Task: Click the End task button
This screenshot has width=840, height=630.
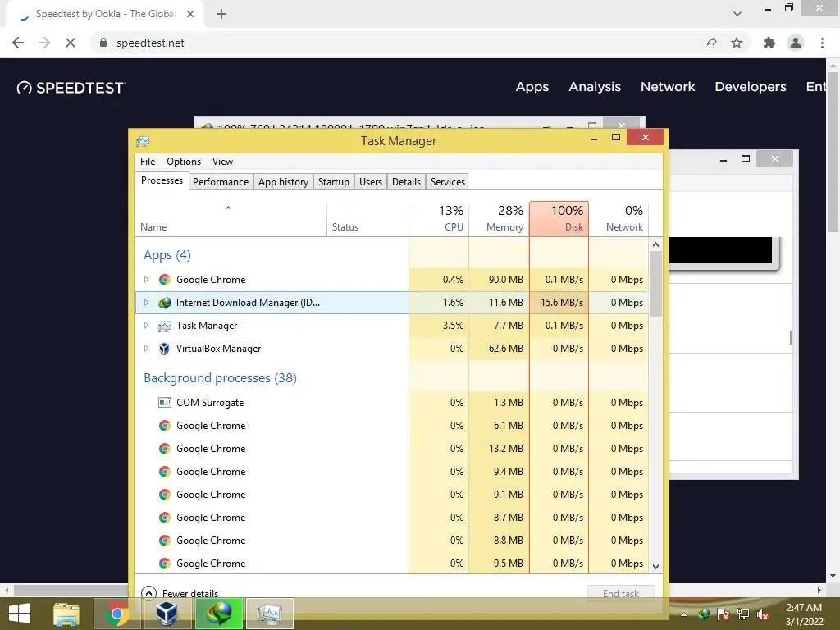Action: click(621, 593)
